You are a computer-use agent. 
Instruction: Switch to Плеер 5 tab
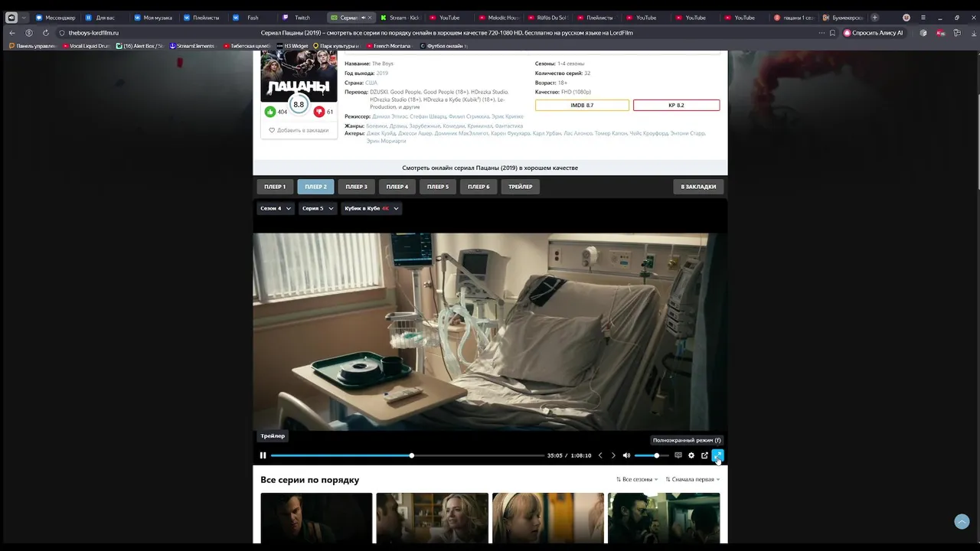(438, 187)
